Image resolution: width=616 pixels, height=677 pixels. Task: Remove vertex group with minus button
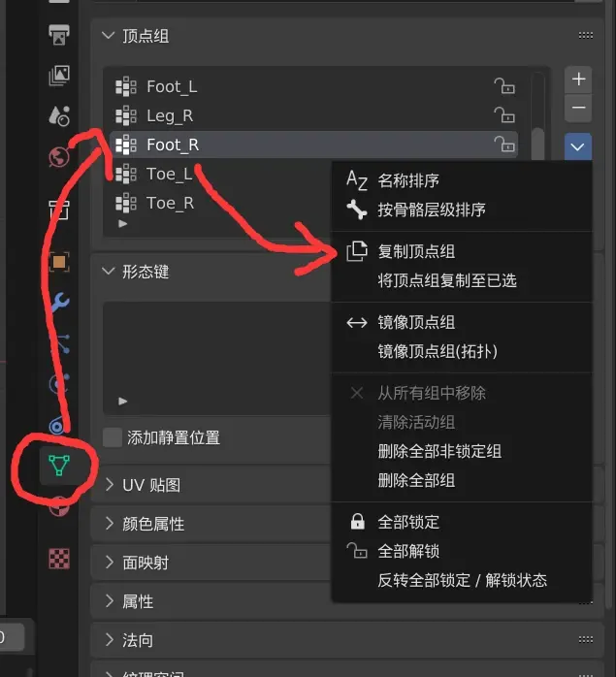tap(578, 108)
